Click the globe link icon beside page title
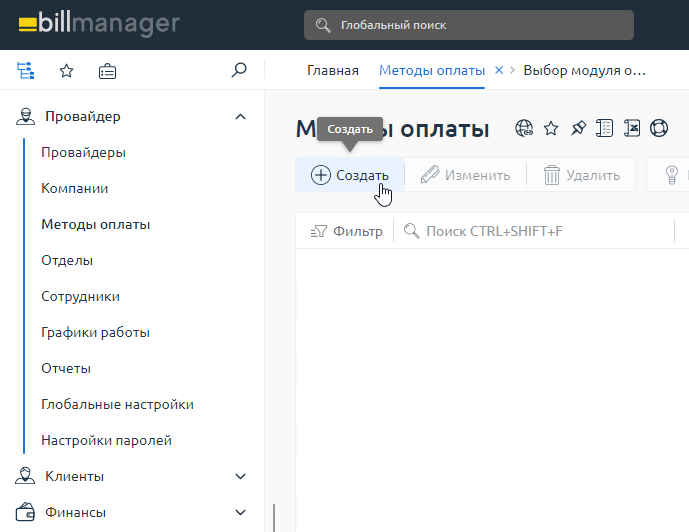This screenshot has height=532, width=689. [x=524, y=128]
